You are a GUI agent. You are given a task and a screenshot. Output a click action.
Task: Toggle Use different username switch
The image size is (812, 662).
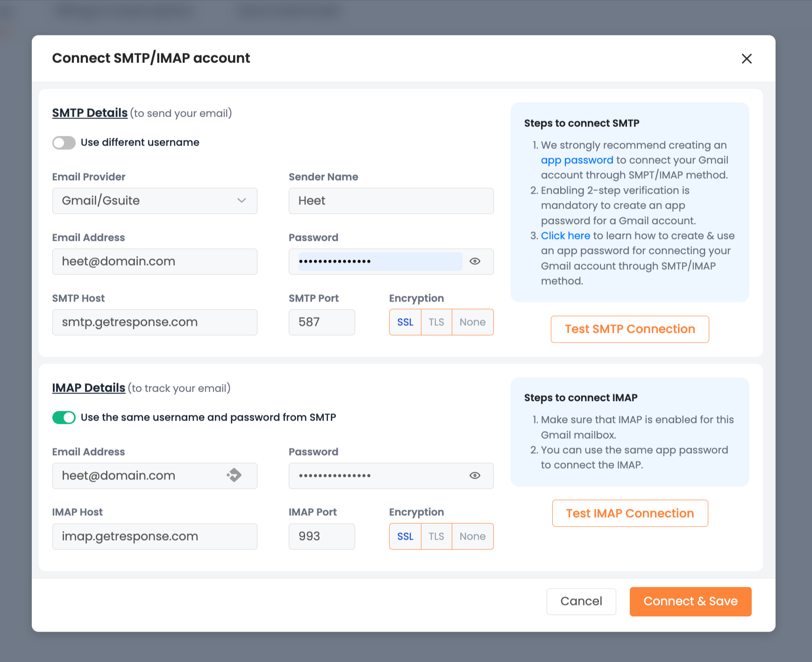tap(64, 143)
